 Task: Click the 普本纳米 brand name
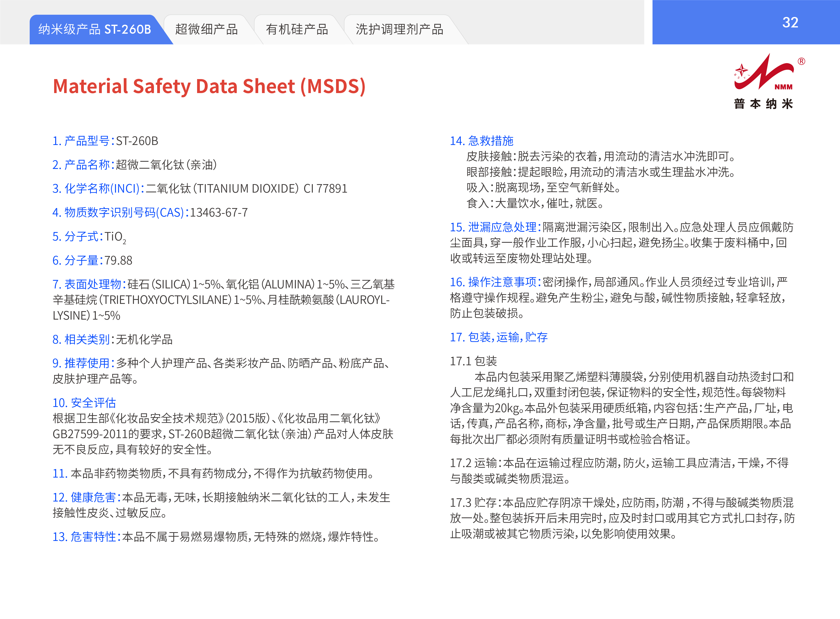764,104
